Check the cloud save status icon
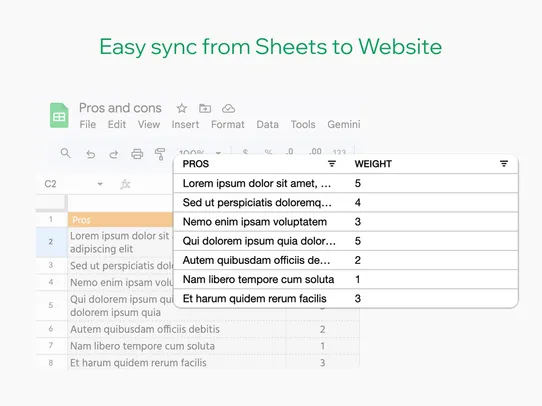The height and width of the screenshot is (406, 542). pos(228,108)
